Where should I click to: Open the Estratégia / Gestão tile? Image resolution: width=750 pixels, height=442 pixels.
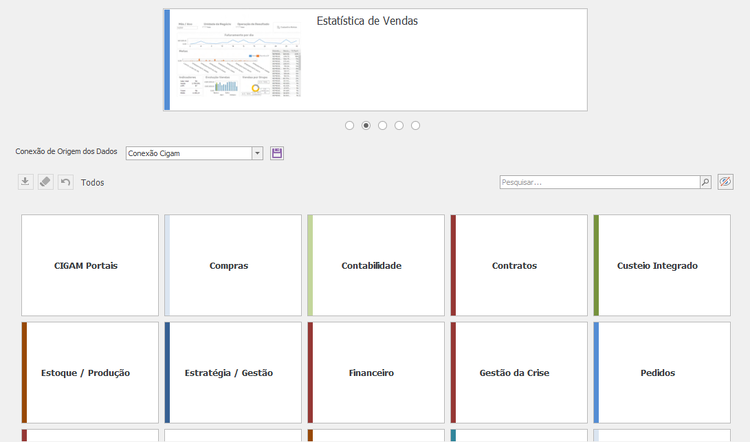pyautogui.click(x=233, y=372)
